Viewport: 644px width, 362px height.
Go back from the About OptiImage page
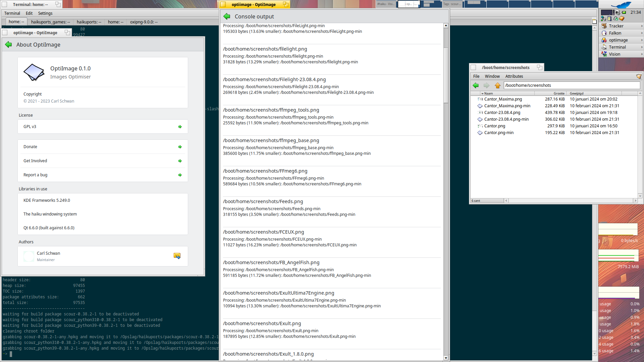(x=8, y=45)
